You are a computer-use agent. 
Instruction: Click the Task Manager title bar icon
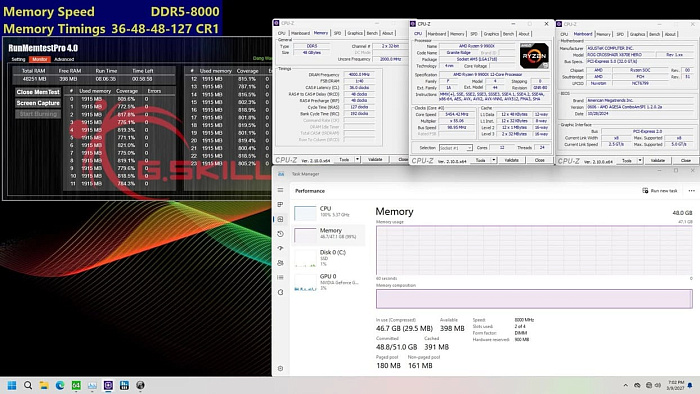[281, 174]
